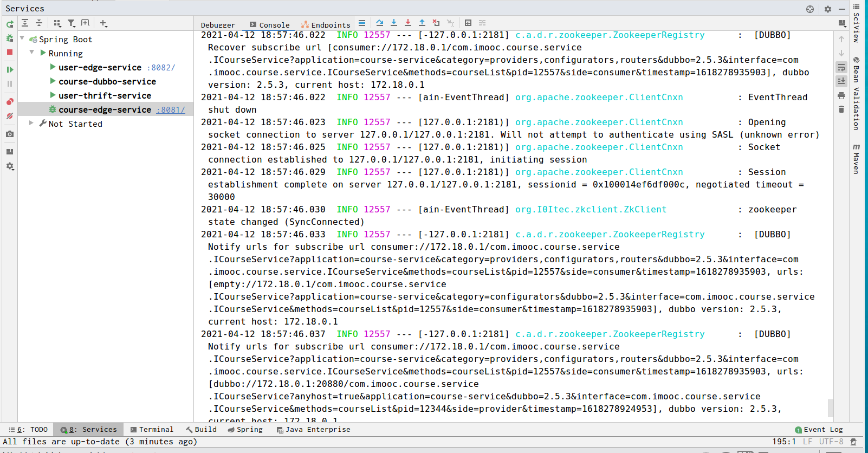This screenshot has height=453, width=868.
Task: Open the :8082/ port link
Action: point(161,67)
